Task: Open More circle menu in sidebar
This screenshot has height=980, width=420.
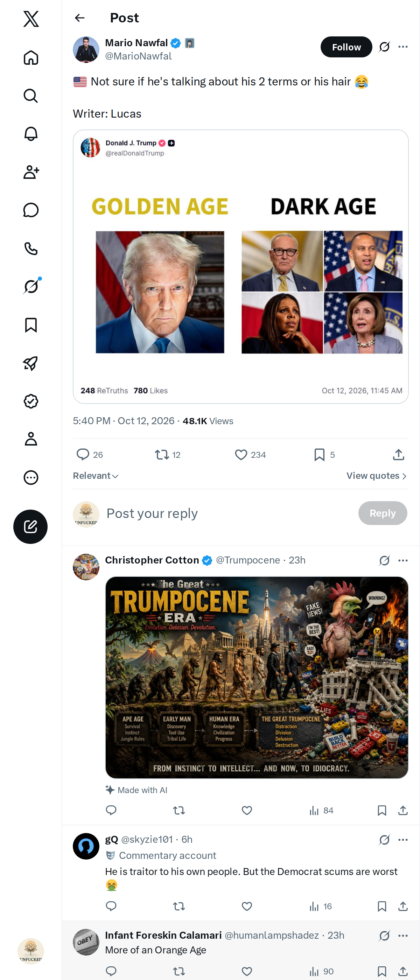Action: [31, 477]
